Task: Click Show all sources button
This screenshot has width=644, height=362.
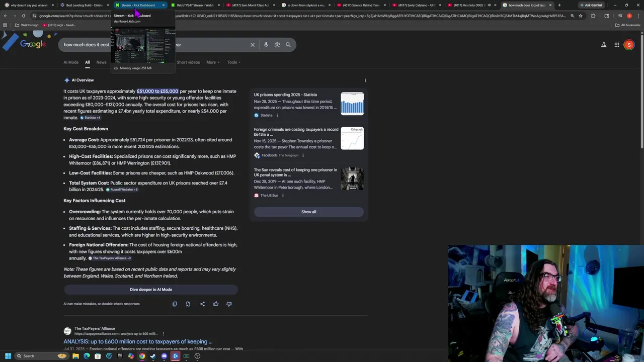Action: click(x=309, y=212)
